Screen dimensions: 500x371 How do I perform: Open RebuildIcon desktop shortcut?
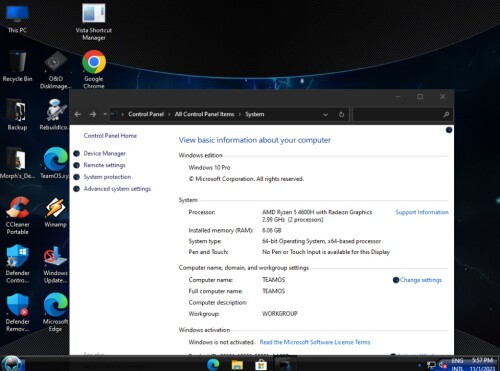54,115
